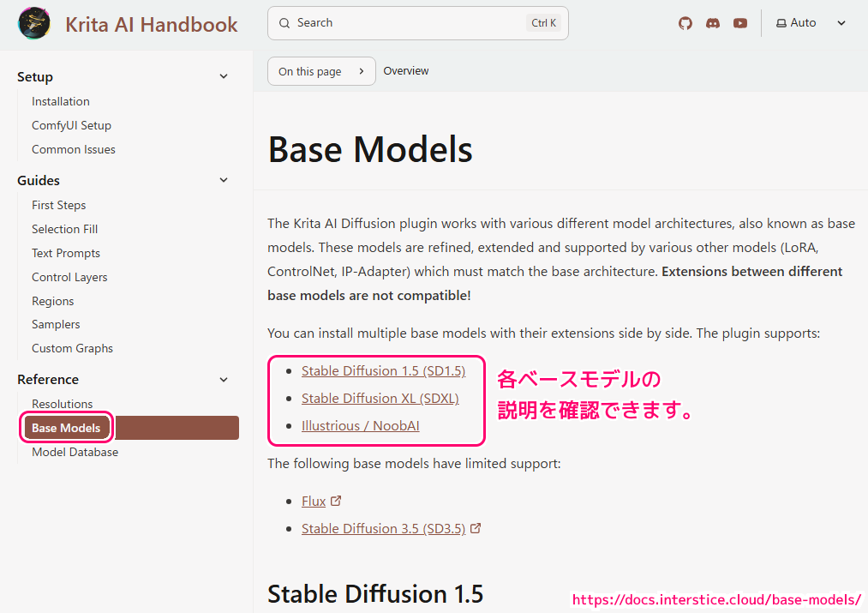The image size is (868, 613).
Task: Follow the Stable Diffusion 1.5 (SD1.5) link
Action: tap(383, 370)
